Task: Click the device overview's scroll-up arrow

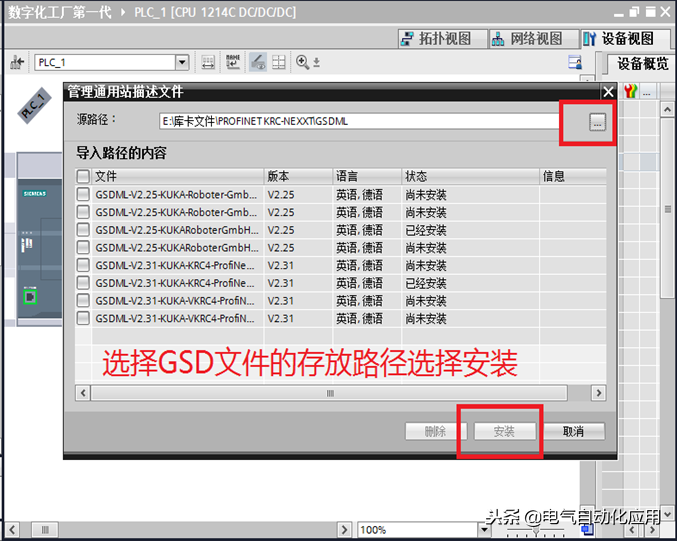Action: pyautogui.click(x=668, y=110)
